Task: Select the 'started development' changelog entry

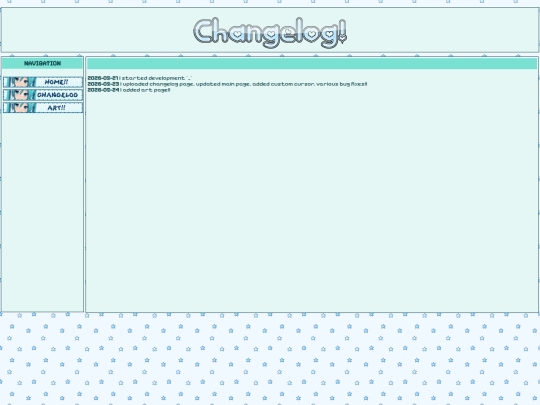Action: point(140,78)
